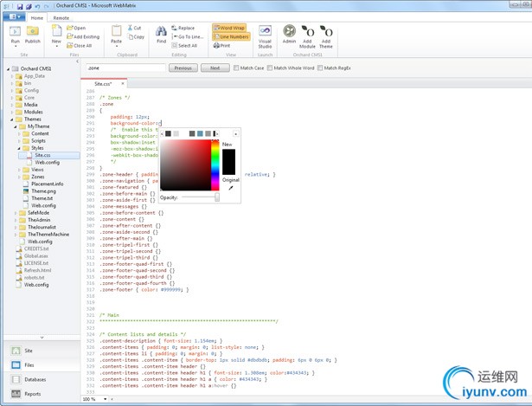
Task: Open the Site workspace icon
Action: (16, 351)
